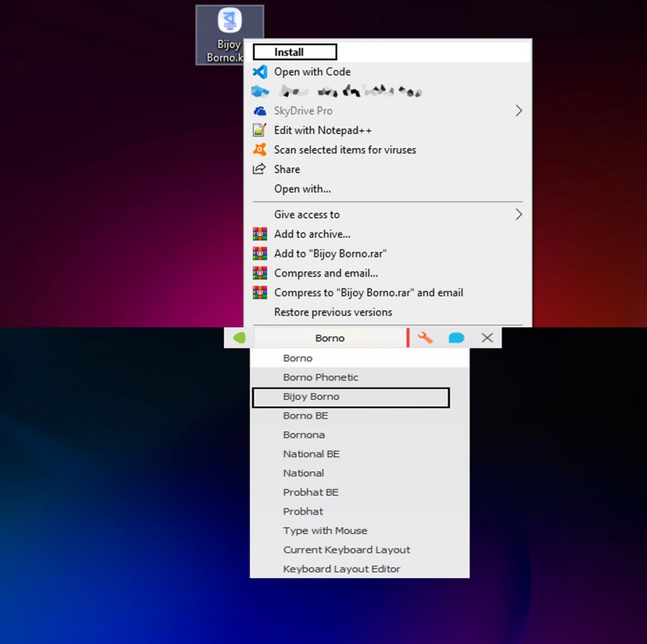Viewport: 647px width, 644px height.
Task: Select Share from the context menu
Action: 387,169
